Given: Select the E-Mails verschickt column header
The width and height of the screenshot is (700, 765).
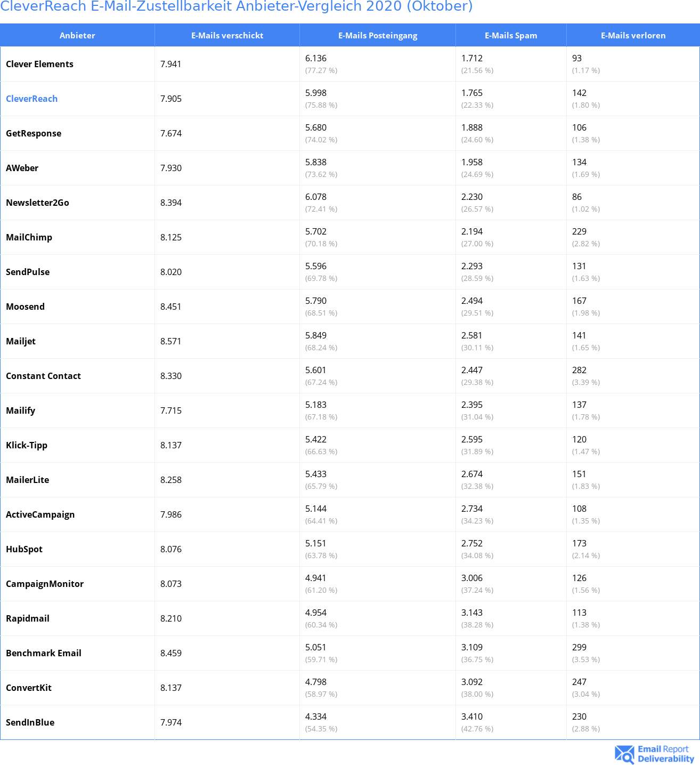Looking at the screenshot, I should click(x=227, y=35).
